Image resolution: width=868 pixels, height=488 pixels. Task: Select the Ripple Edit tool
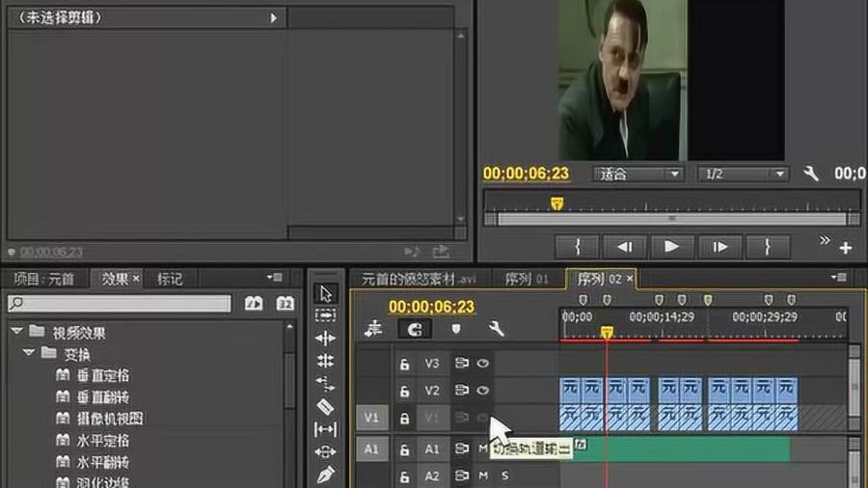[326, 339]
